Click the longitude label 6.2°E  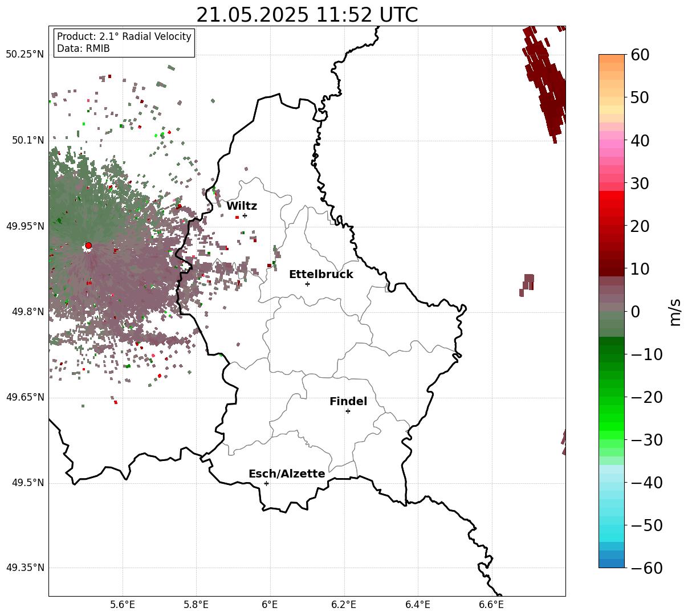coord(344,605)
